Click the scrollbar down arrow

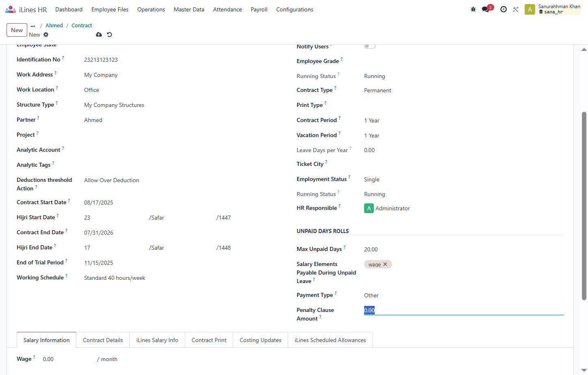coord(584,370)
